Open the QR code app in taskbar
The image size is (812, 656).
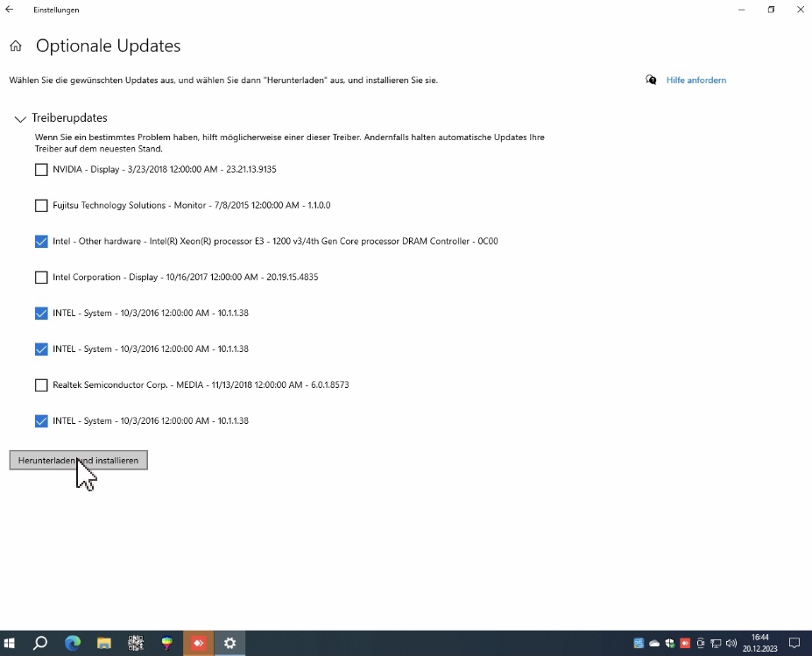[136, 643]
